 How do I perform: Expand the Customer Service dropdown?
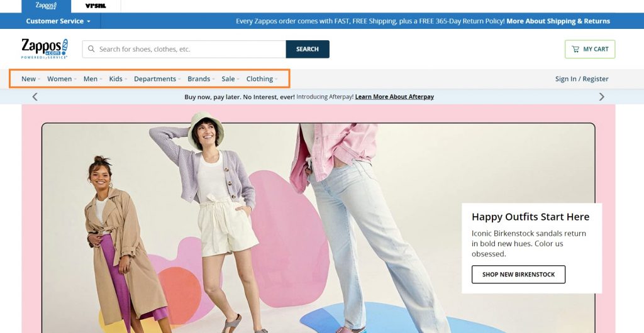click(58, 21)
